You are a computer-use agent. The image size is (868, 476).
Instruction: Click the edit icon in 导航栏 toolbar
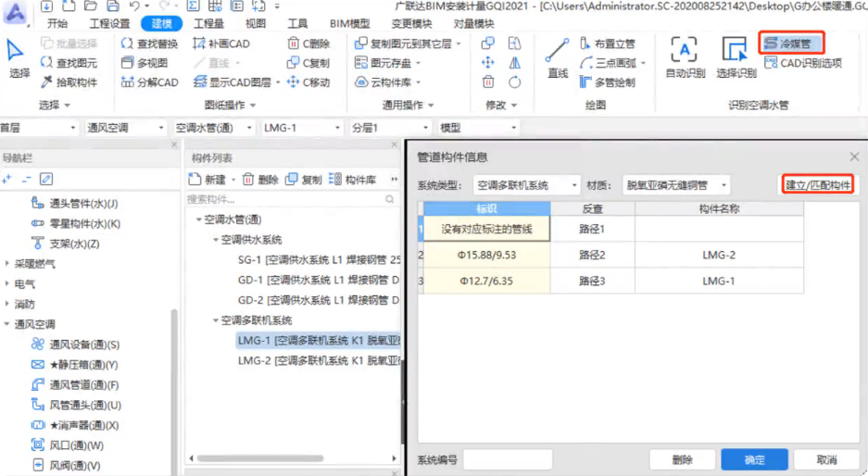coord(46,179)
